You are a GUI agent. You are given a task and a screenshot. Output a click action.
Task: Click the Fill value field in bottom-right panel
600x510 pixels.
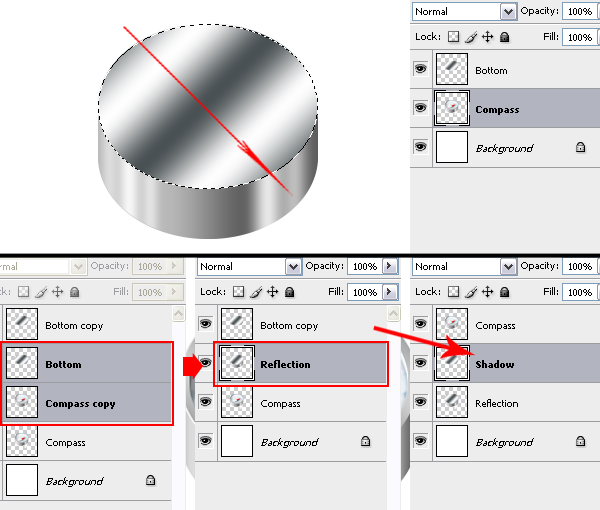click(577, 292)
